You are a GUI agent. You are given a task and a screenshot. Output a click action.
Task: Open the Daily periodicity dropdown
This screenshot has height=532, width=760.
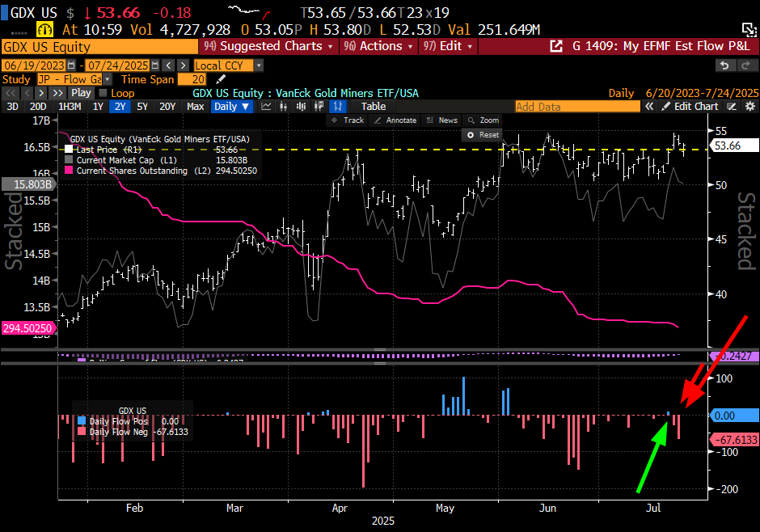point(232,107)
